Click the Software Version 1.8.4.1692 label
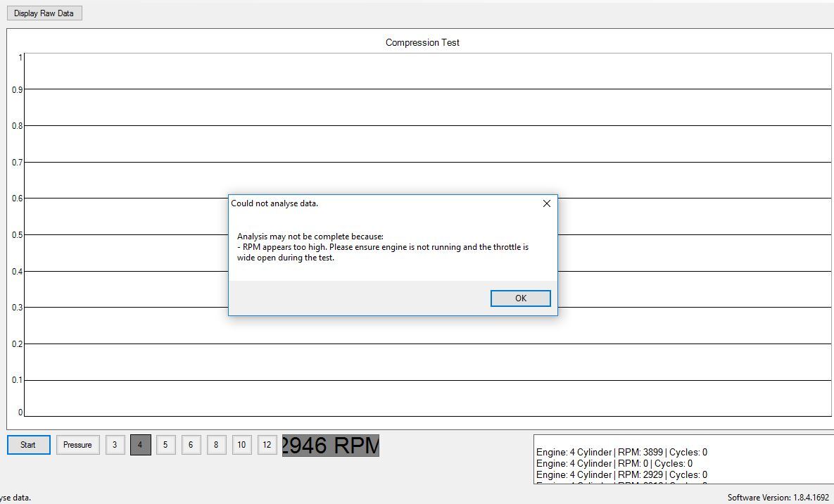The width and height of the screenshot is (834, 504). [778, 498]
